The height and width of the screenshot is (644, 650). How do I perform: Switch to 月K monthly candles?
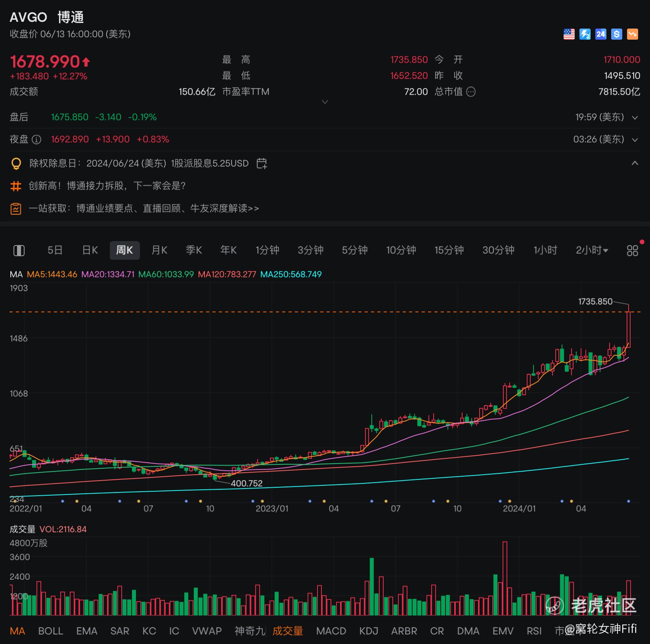point(159,250)
